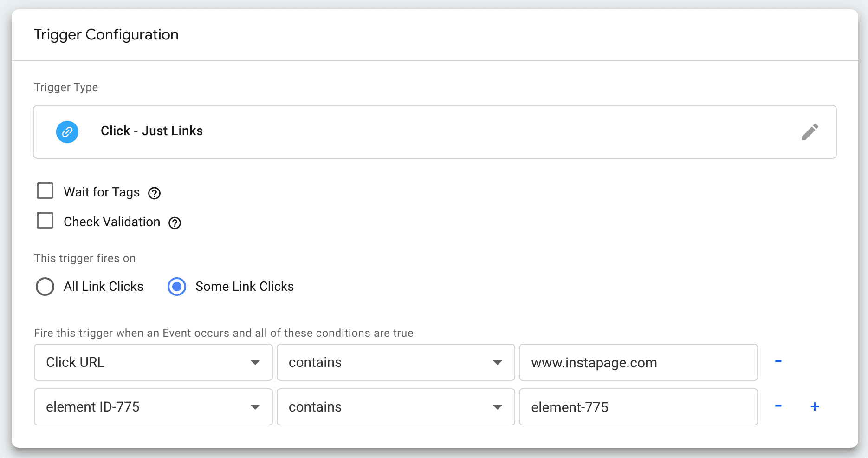Click the pencil edit icon for trigger type
868x458 pixels.
coord(810,132)
